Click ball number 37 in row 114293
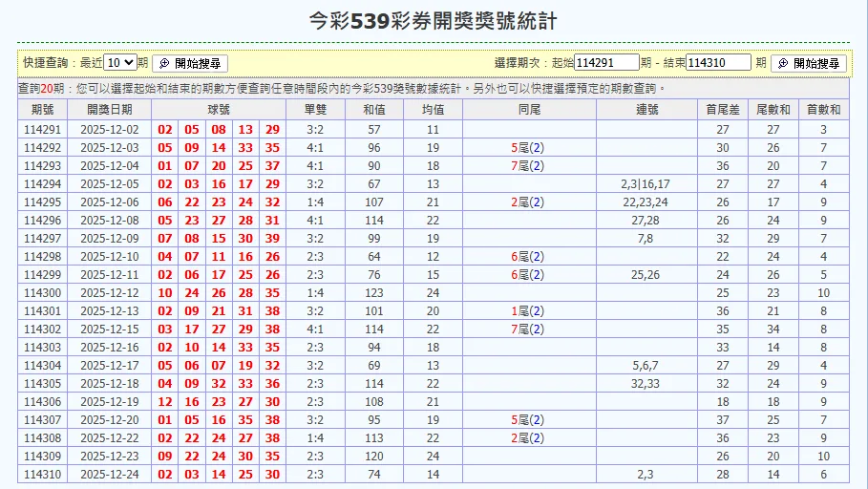 coord(272,166)
